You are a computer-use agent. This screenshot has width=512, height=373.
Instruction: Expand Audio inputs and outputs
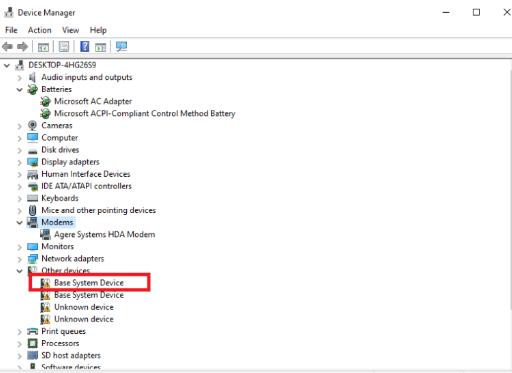click(19, 78)
